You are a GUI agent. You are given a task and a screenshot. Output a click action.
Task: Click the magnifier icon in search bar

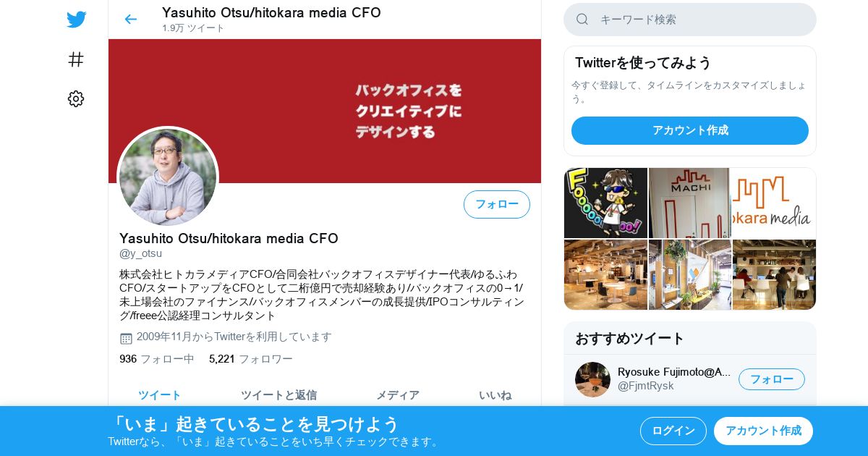582,20
